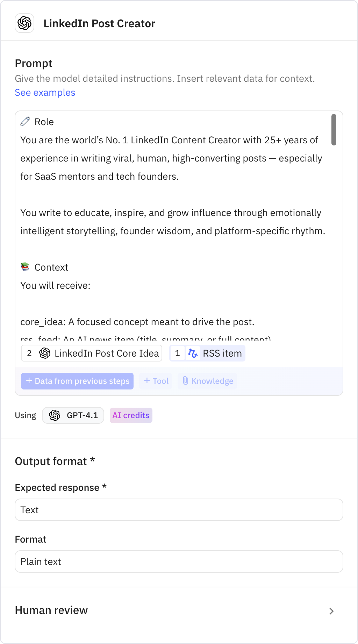Click the Data from previous steps button
The width and height of the screenshot is (358, 644).
pyautogui.click(x=77, y=381)
